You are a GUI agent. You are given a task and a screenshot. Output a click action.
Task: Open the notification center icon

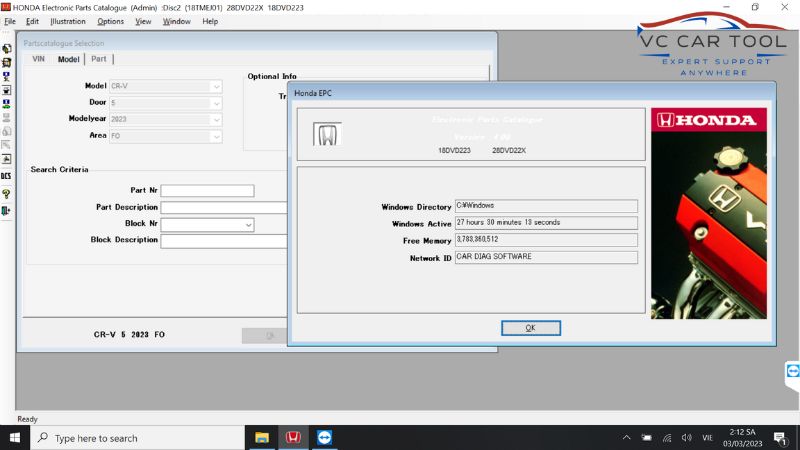point(780,438)
